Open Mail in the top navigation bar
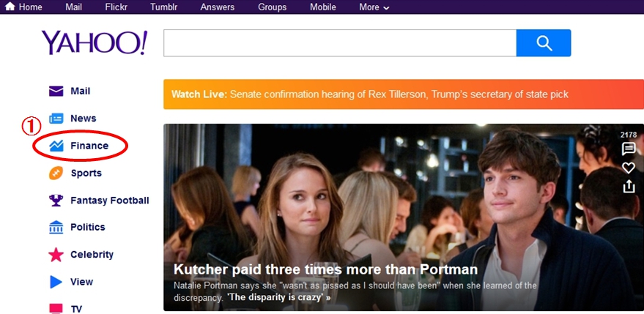The height and width of the screenshot is (314, 644). pyautogui.click(x=73, y=7)
